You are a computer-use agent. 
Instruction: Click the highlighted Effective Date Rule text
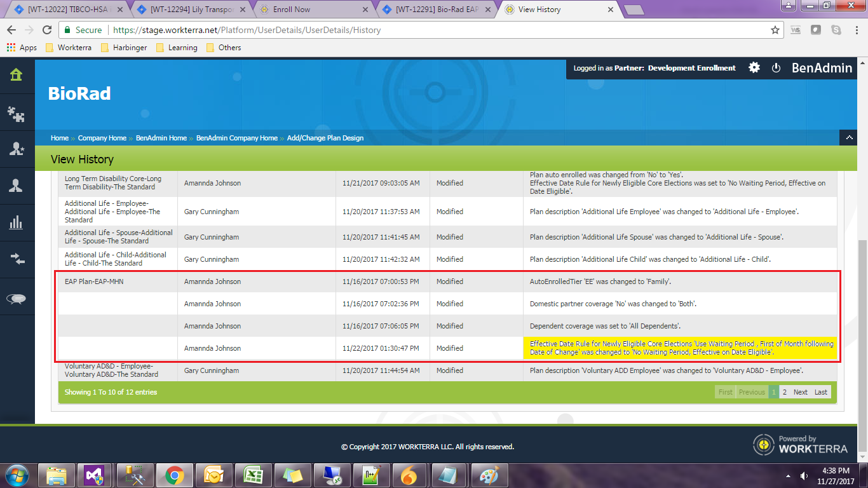(682, 348)
